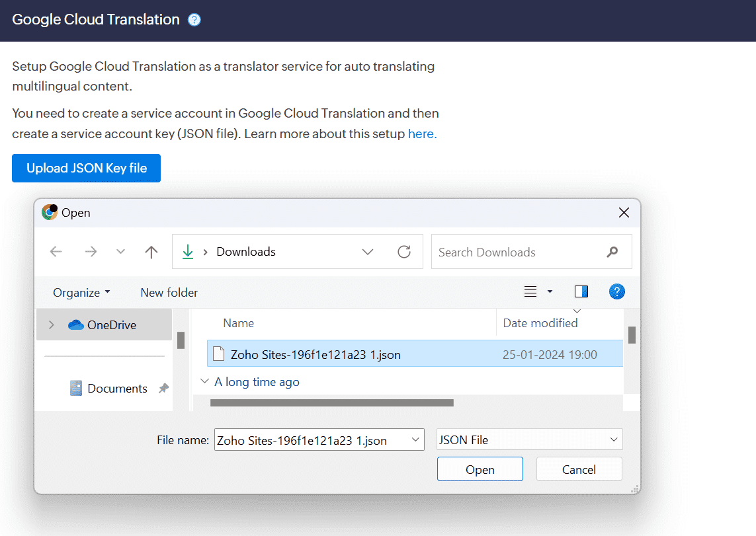
Task: Click the Open button
Action: point(480,469)
